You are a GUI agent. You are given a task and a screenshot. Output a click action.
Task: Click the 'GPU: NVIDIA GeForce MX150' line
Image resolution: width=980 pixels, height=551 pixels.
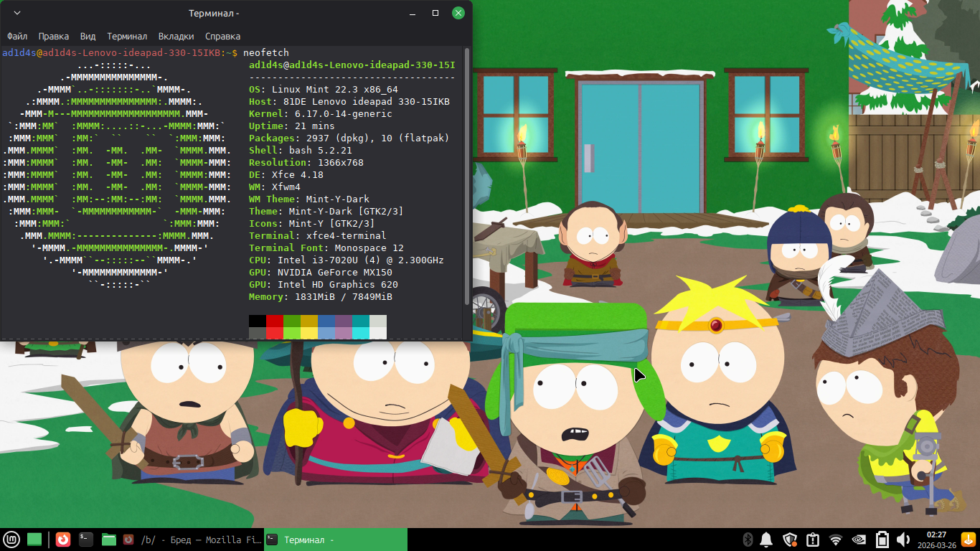tap(321, 273)
